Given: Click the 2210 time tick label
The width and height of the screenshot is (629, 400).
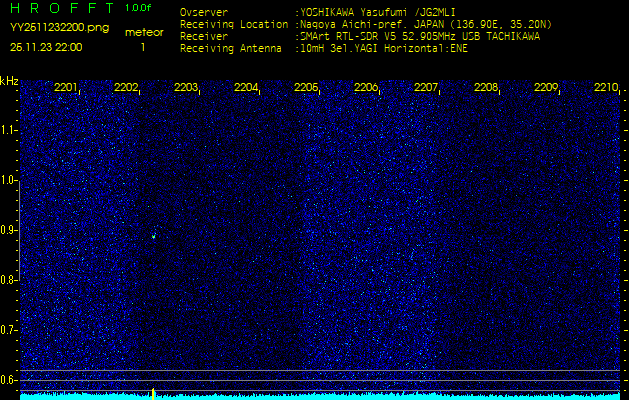Looking at the screenshot, I should point(606,87).
